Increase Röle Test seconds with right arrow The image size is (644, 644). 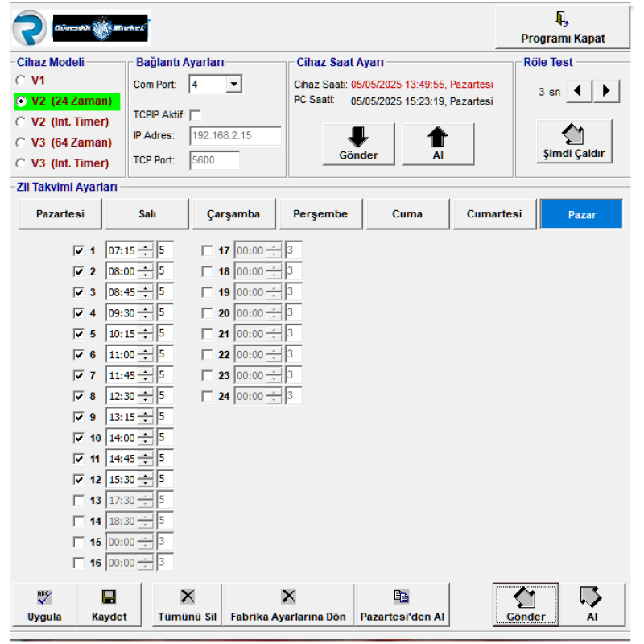[607, 91]
